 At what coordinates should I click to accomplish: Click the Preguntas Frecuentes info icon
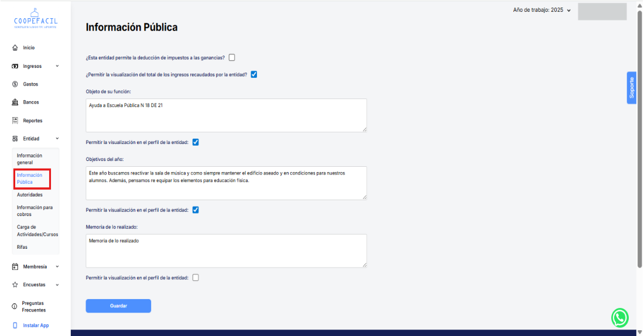tap(15, 307)
